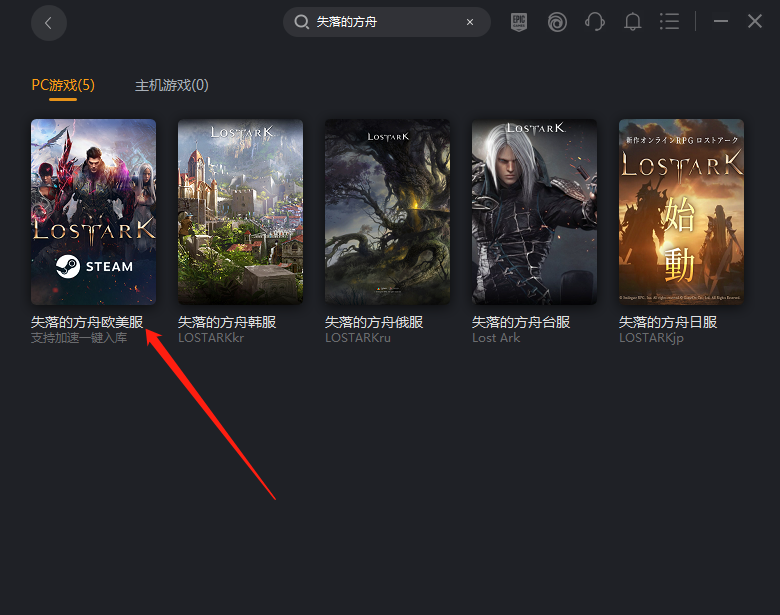Switch to PC游戏(5) tab

pyautogui.click(x=63, y=85)
